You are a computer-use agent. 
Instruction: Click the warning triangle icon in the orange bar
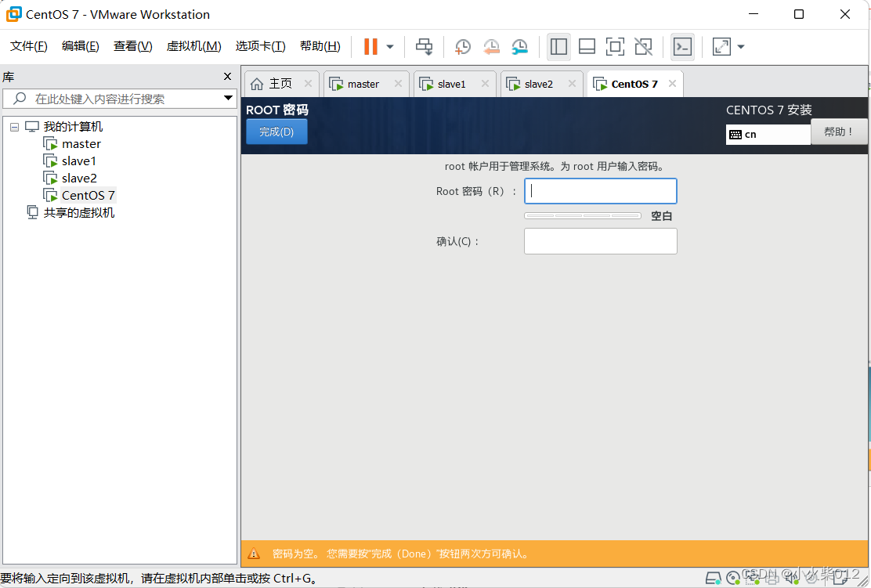click(254, 554)
